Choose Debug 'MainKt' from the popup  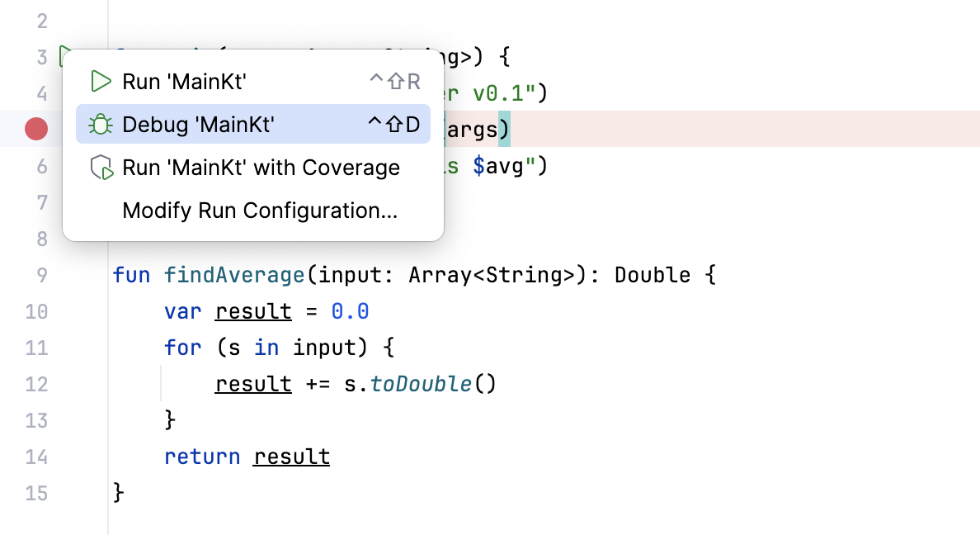point(253,125)
